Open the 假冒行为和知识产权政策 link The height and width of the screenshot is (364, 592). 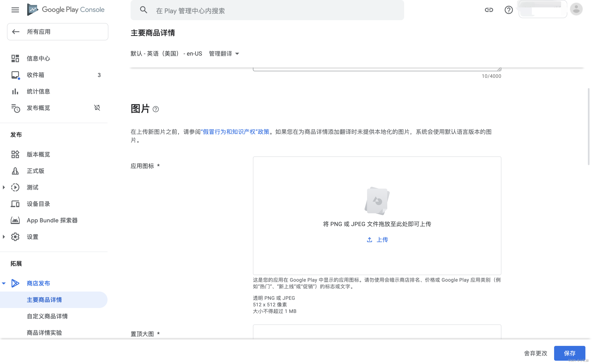(x=235, y=132)
